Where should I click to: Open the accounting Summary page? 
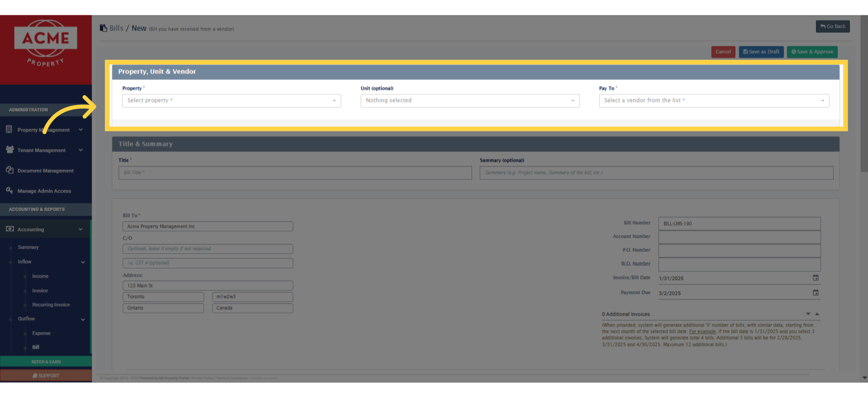point(28,247)
